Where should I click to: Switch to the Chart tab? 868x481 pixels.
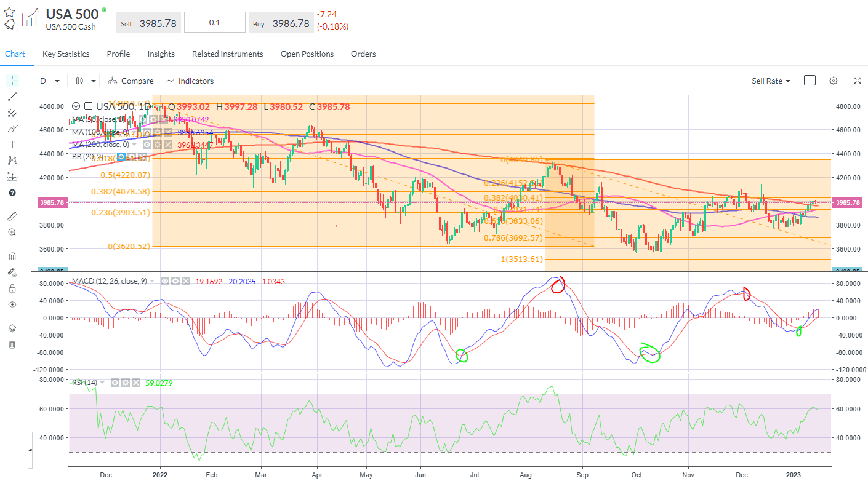(15, 54)
